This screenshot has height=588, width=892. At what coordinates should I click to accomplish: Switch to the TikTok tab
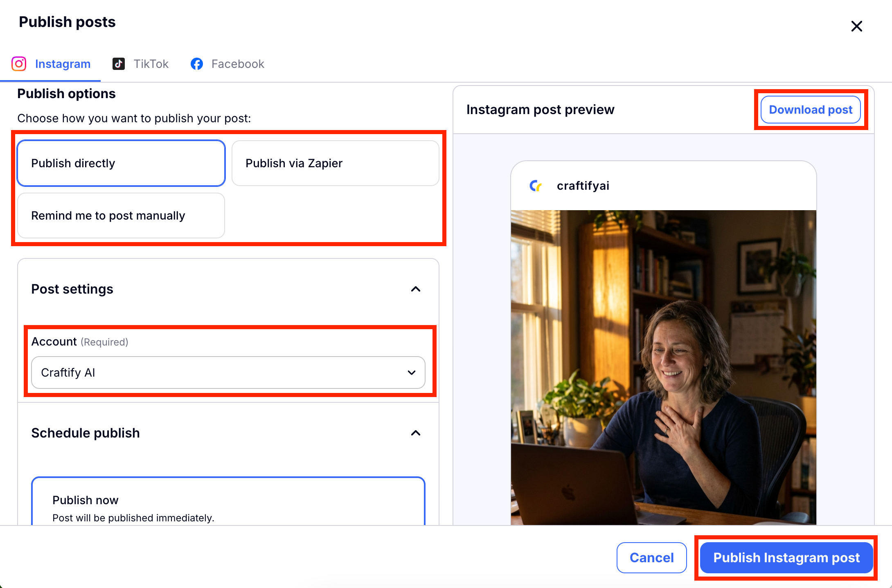point(151,64)
